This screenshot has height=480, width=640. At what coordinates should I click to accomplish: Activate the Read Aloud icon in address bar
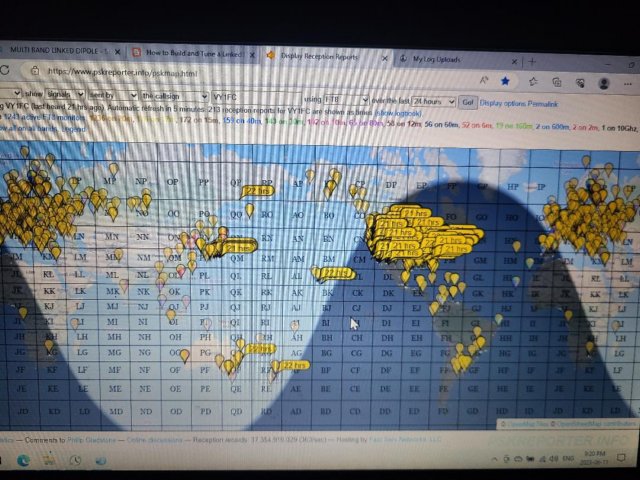pos(484,80)
